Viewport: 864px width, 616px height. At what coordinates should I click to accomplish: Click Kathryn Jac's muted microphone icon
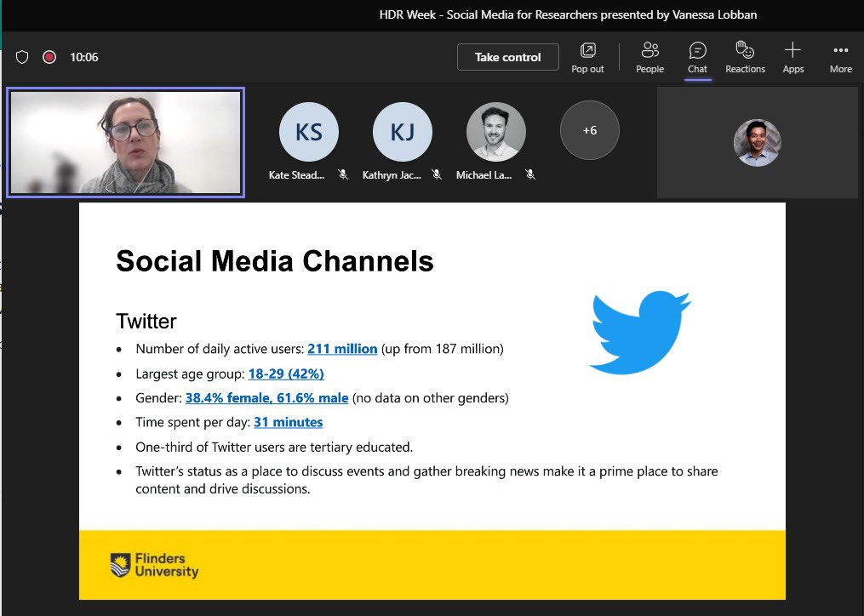[437, 174]
